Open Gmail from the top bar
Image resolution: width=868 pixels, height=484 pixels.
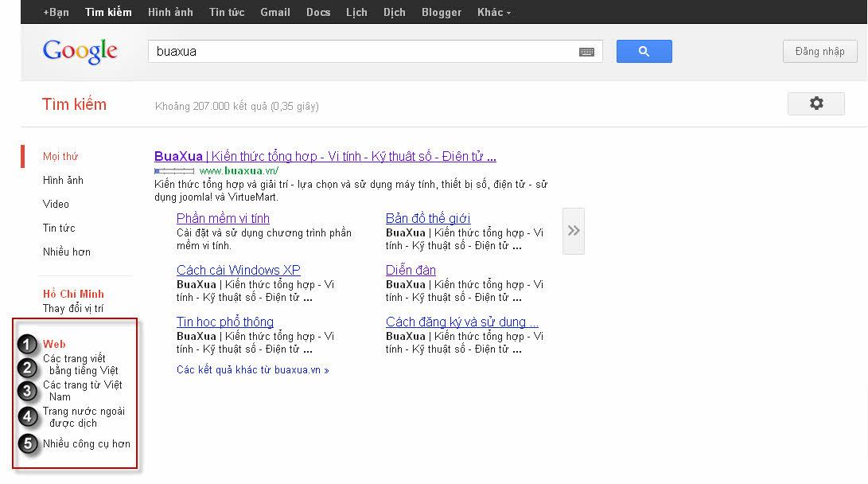(x=275, y=12)
